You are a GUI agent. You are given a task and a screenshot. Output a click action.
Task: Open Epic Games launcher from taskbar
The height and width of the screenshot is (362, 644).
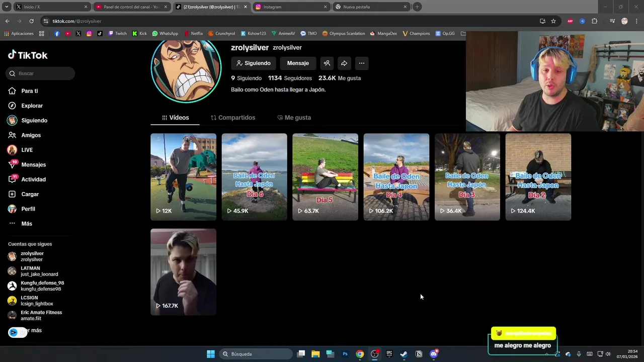pyautogui.click(x=389, y=354)
